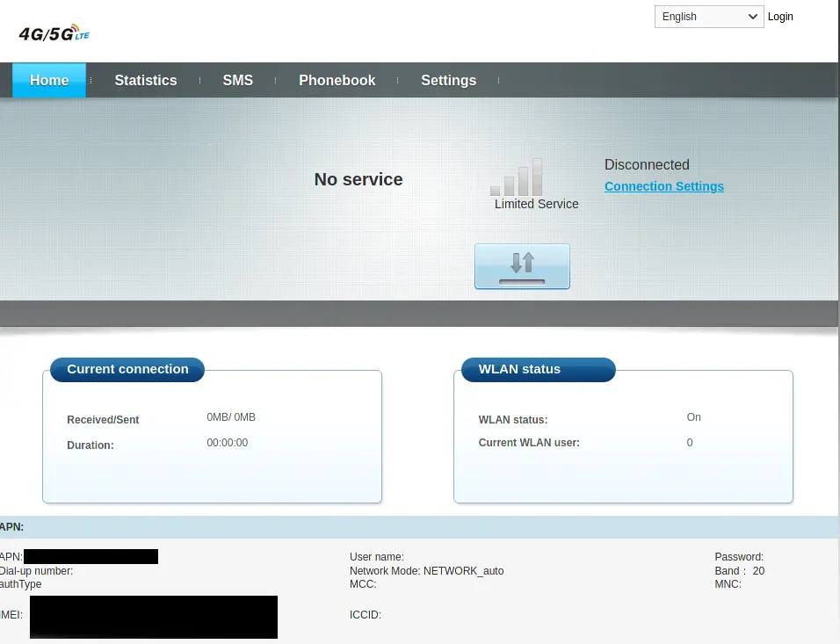The width and height of the screenshot is (840, 644).
Task: Click the 4G/5G LTE logo
Action: tap(54, 33)
